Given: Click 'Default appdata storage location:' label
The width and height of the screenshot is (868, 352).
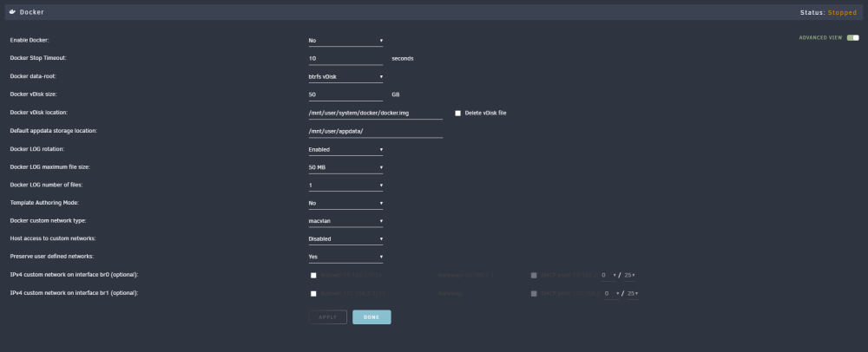Looking at the screenshot, I should click(x=54, y=131).
